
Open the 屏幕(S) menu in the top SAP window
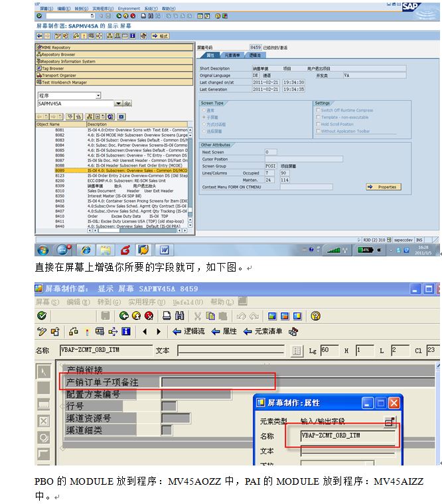[46, 9]
